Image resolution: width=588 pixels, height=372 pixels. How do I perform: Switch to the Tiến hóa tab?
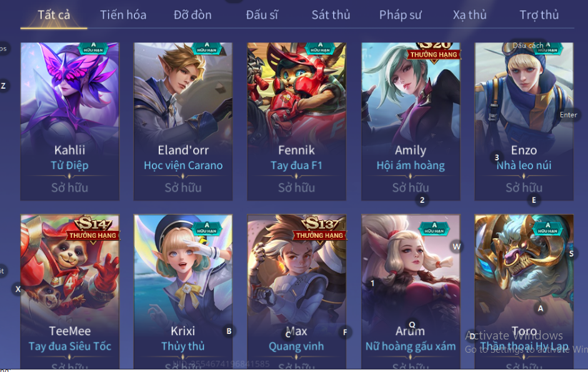click(123, 15)
